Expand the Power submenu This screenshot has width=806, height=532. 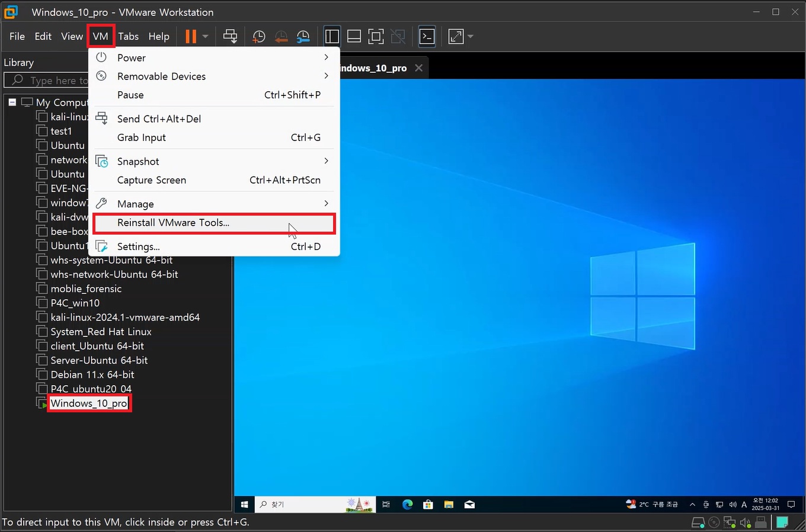(213, 57)
